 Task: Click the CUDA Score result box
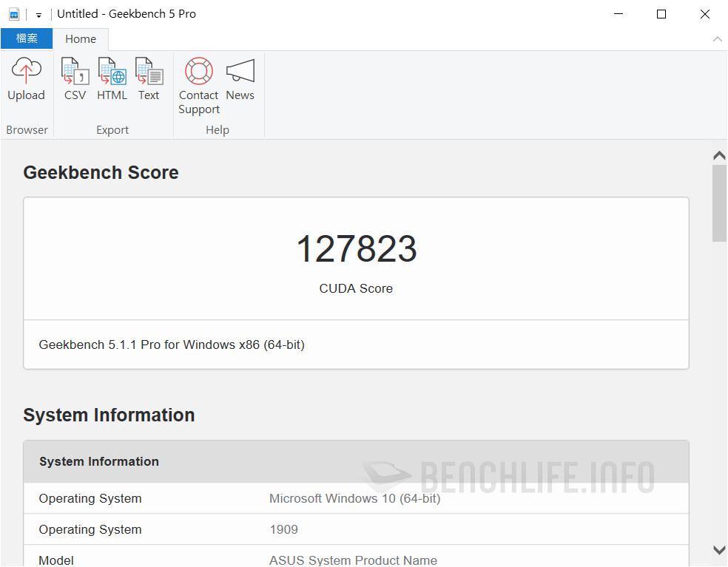(356, 258)
